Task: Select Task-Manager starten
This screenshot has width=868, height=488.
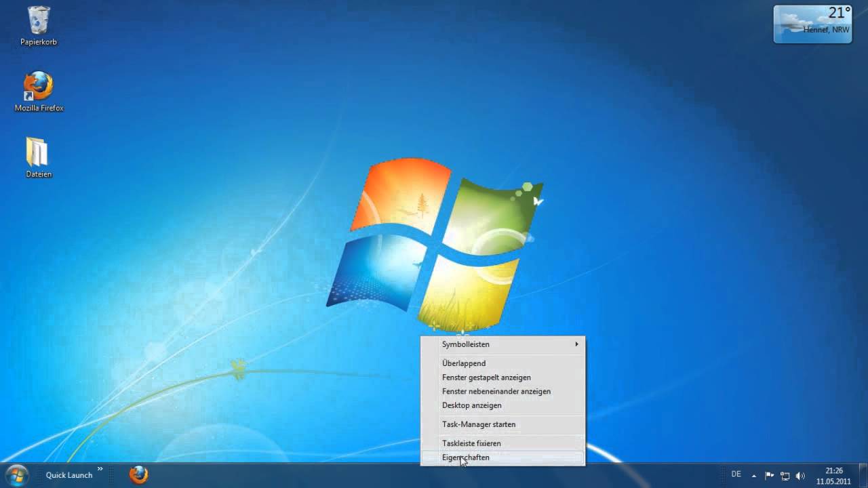Action: click(503, 424)
